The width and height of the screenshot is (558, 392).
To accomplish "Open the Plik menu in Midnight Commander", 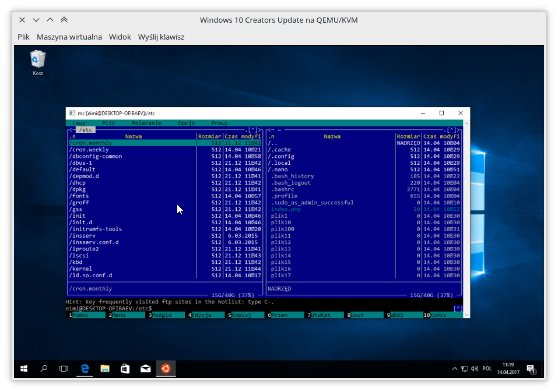I will point(108,123).
